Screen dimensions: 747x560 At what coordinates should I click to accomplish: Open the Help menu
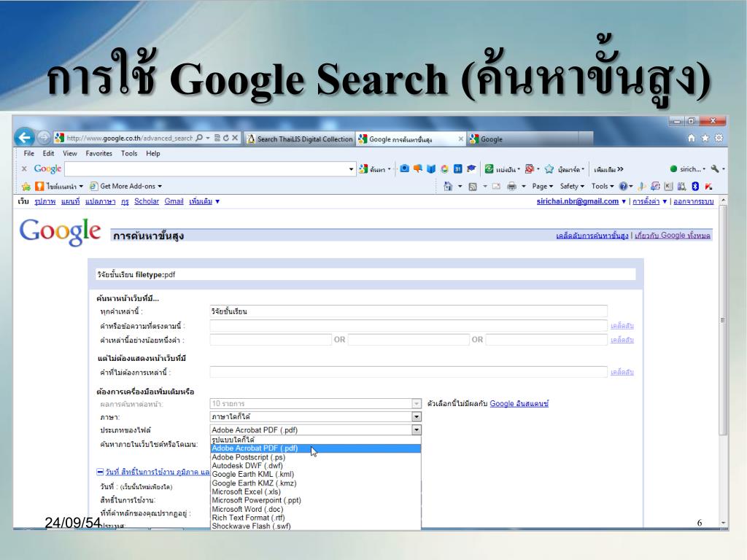153,153
